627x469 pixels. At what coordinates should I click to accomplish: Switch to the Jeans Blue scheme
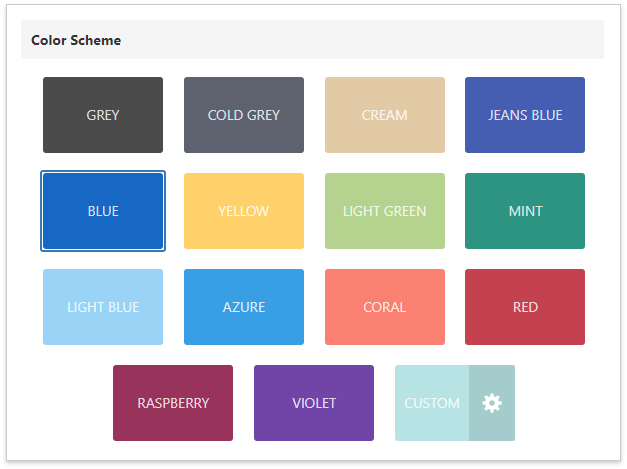(x=525, y=115)
